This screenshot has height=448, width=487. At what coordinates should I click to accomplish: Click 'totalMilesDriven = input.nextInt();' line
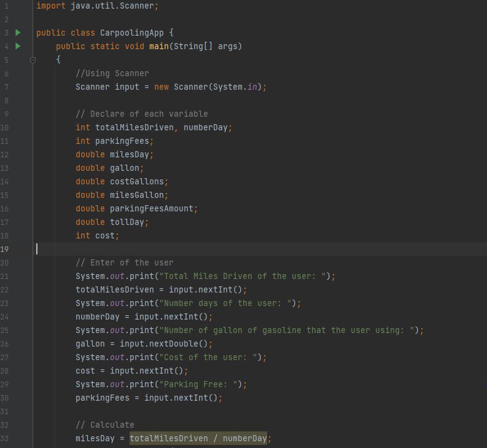coord(161,289)
